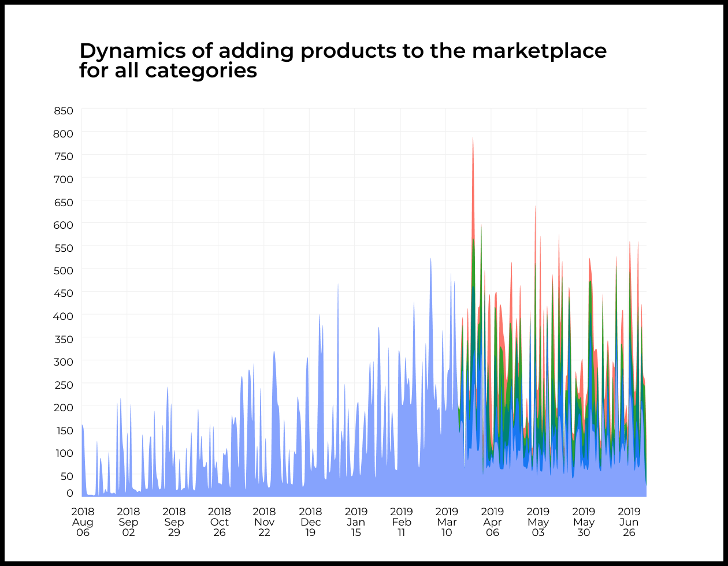728x566 pixels.
Task: Click the 2019 Jun 26 axis label
Action: click(x=630, y=522)
